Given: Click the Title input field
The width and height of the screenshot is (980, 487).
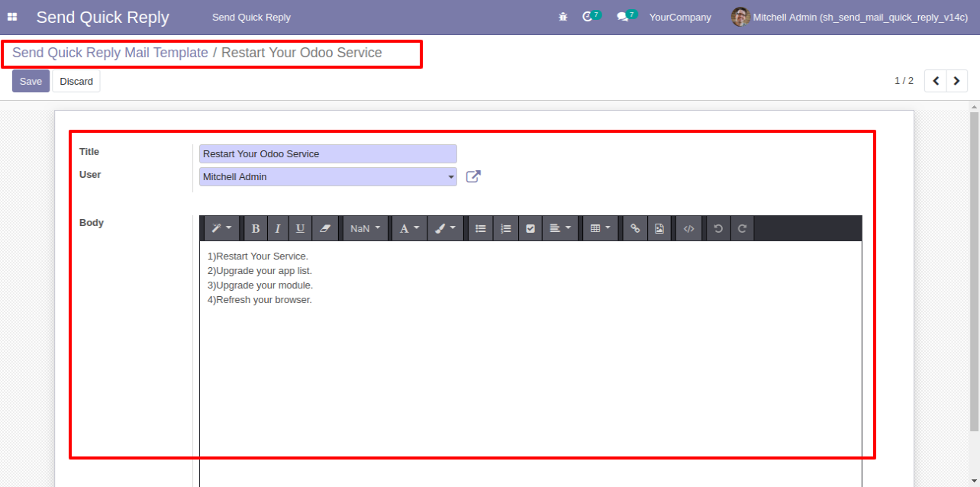Looking at the screenshot, I should (328, 154).
